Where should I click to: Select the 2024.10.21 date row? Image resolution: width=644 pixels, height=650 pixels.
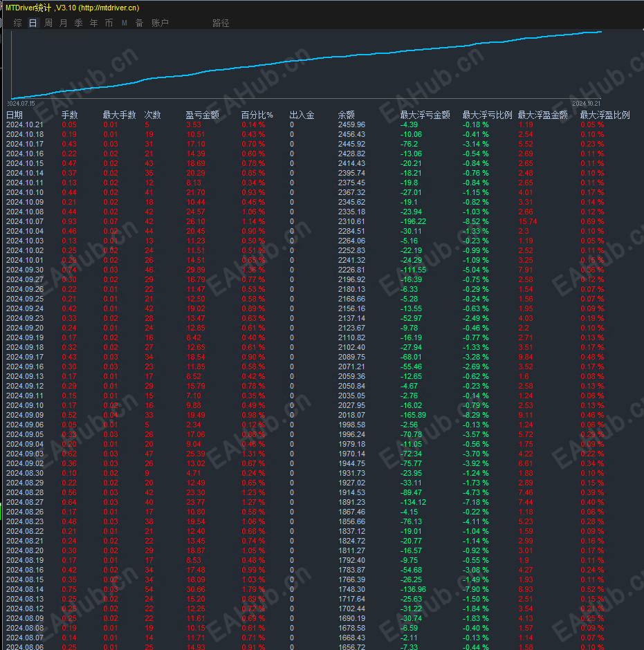tap(25, 124)
